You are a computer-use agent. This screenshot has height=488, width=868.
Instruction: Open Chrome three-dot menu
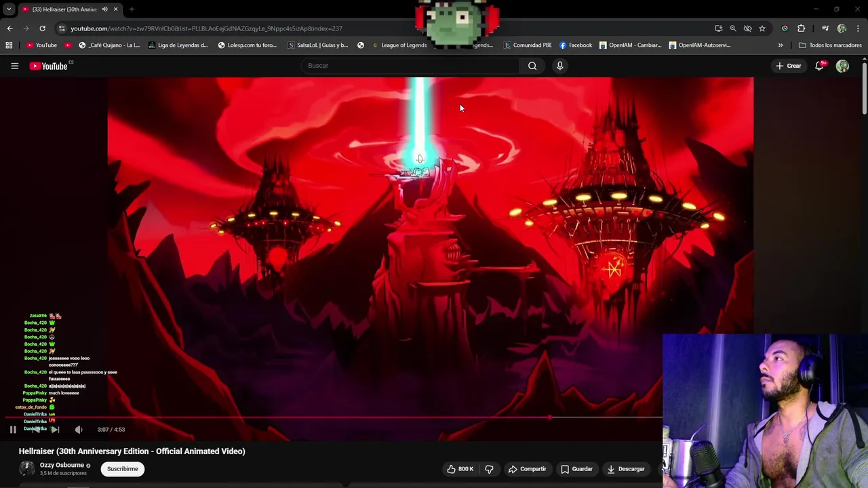(x=859, y=28)
